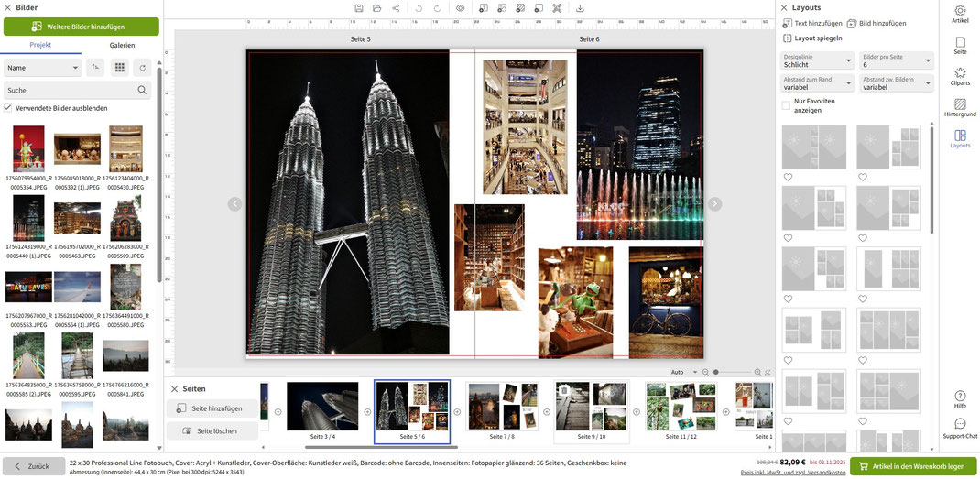The height and width of the screenshot is (479, 980).
Task: Click the zoom slider handle
Action: coord(716,372)
